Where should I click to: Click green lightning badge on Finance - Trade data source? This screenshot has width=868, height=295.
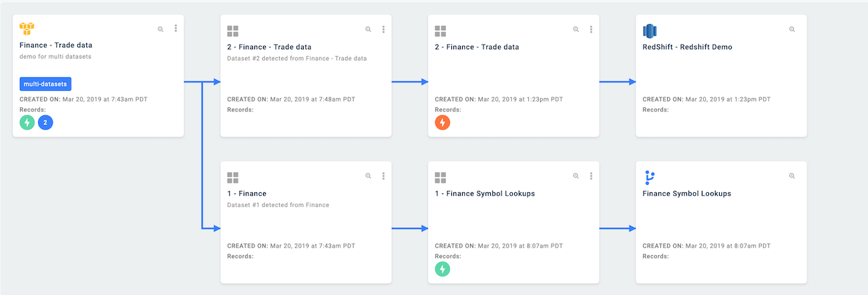(x=27, y=123)
